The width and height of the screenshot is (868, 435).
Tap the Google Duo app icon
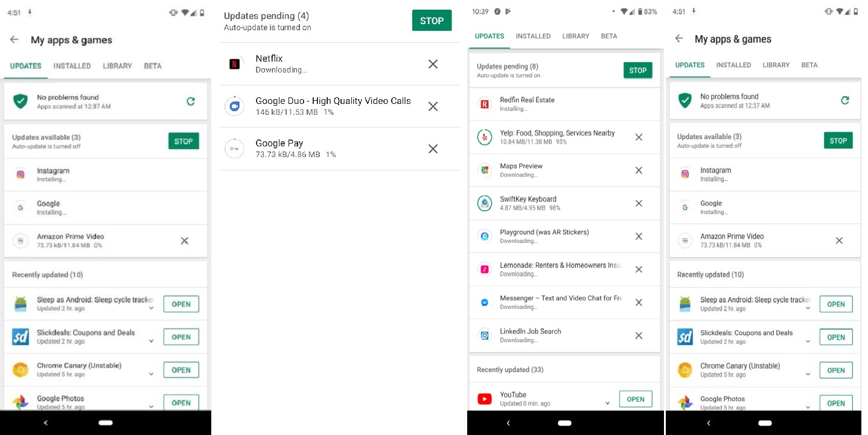234,106
